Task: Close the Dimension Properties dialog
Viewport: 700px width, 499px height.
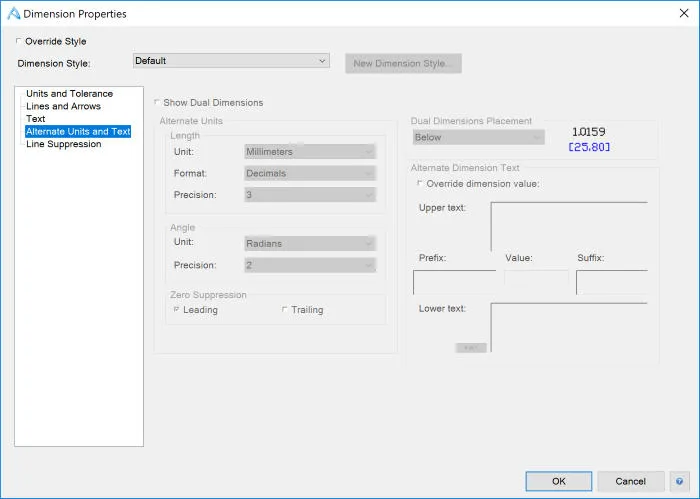Action: [x=684, y=13]
